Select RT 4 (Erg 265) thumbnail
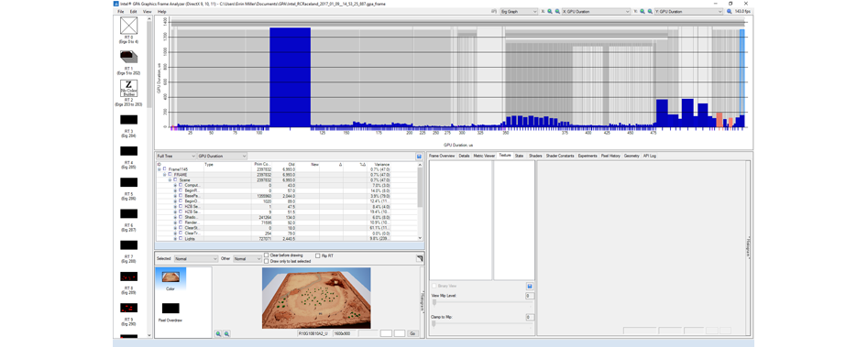The height and width of the screenshot is (347, 868). click(128, 151)
